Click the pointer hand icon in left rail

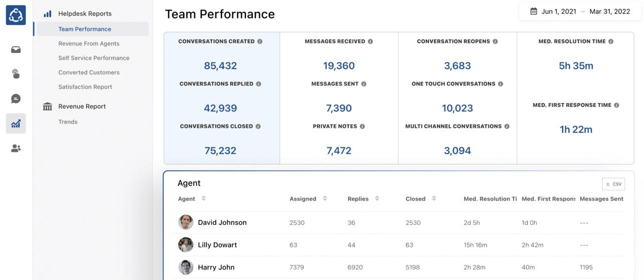click(x=16, y=74)
